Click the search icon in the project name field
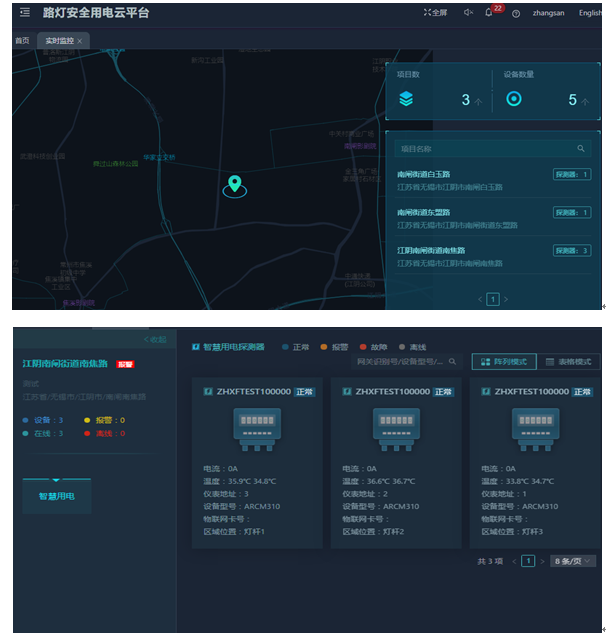 coord(581,148)
